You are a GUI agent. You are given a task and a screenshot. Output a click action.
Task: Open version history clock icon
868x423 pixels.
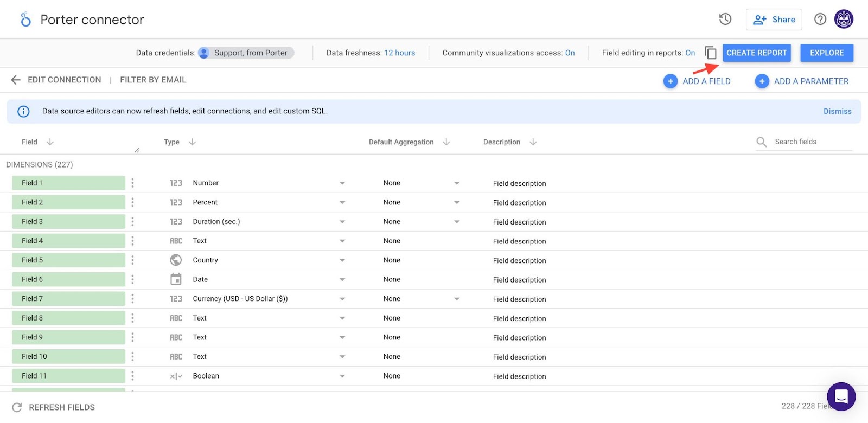[725, 20]
